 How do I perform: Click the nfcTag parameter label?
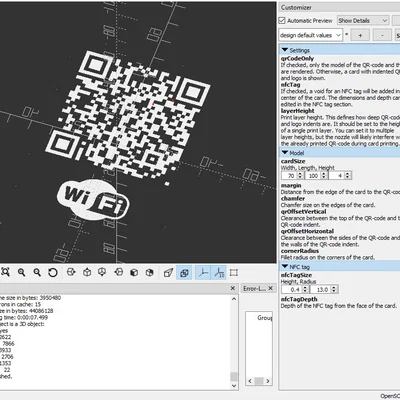pyautogui.click(x=290, y=85)
